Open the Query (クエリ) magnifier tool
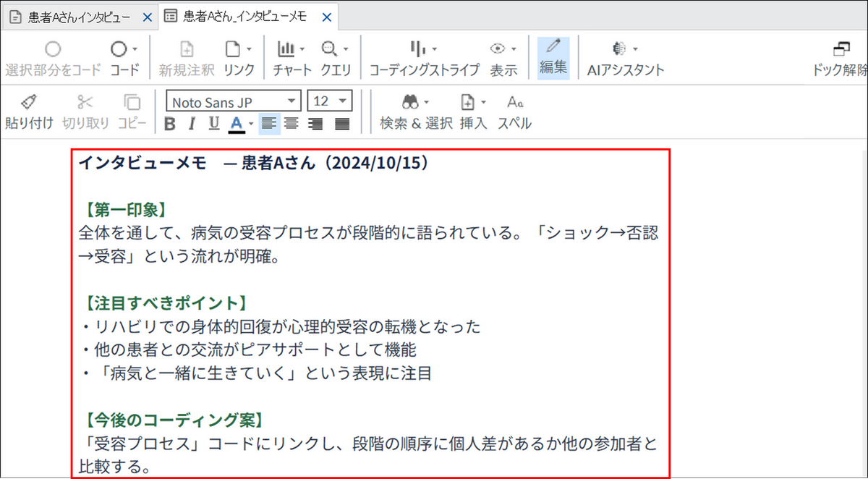 330,49
